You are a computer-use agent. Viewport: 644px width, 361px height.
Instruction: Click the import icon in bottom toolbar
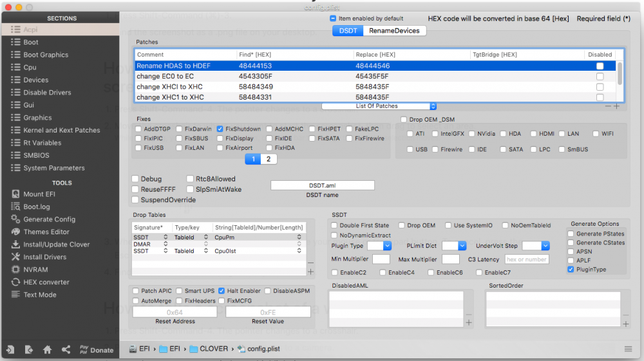(x=10, y=349)
